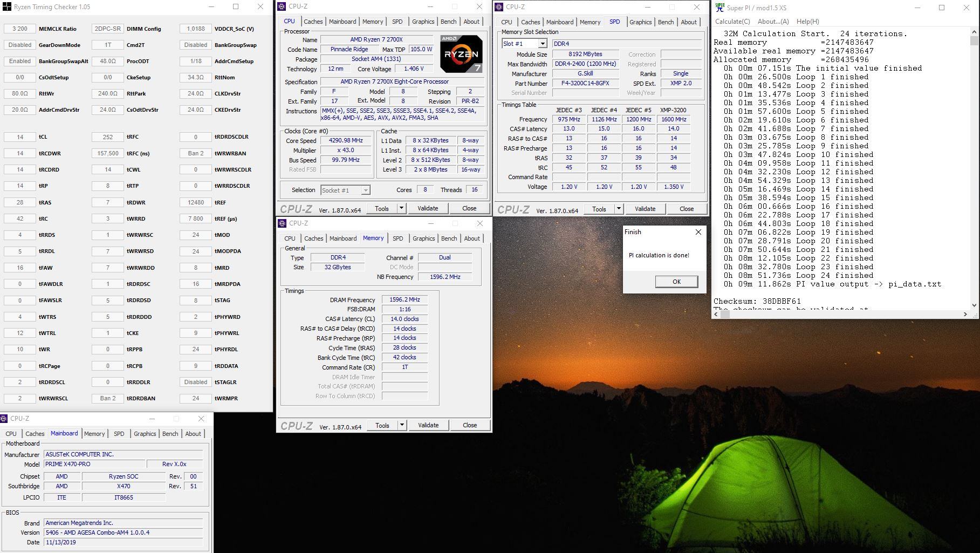Viewport: 980px width, 553px height.
Task: Click the ProcODT value field
Action: point(108,61)
